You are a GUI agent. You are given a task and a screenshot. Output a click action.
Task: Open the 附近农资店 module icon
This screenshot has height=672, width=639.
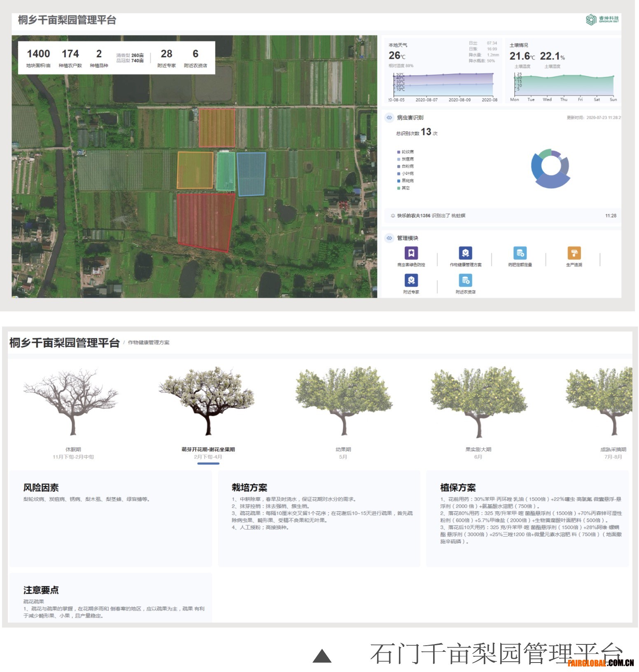pyautogui.click(x=465, y=280)
